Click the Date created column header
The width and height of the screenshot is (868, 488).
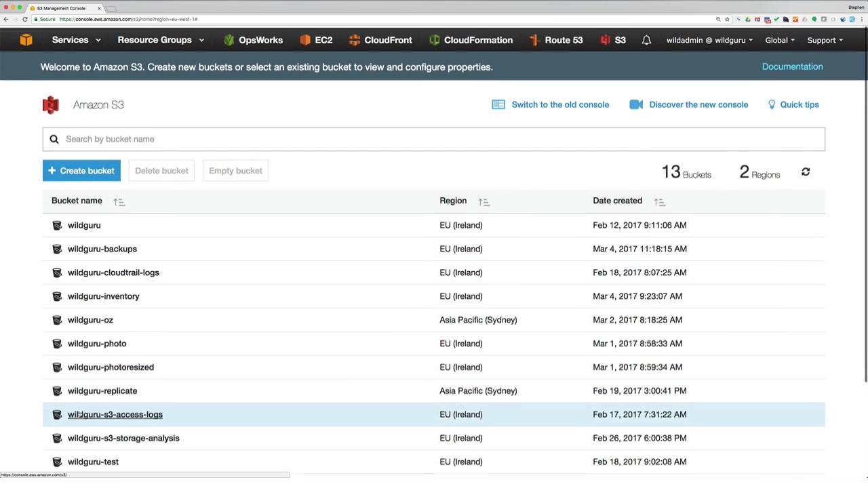pos(617,201)
